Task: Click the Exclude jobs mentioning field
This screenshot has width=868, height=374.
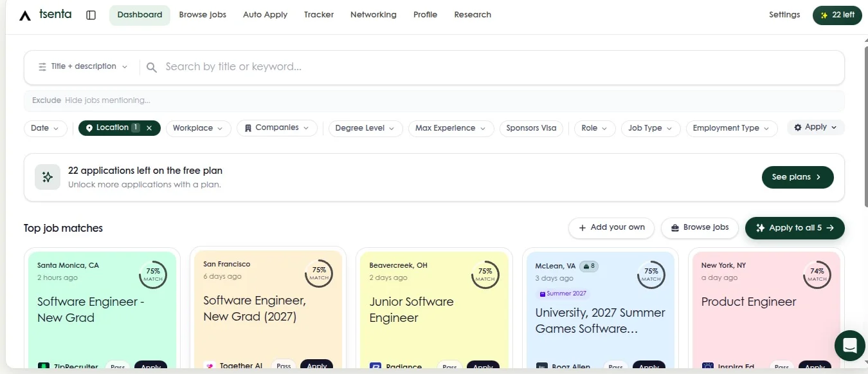Action: [434, 100]
